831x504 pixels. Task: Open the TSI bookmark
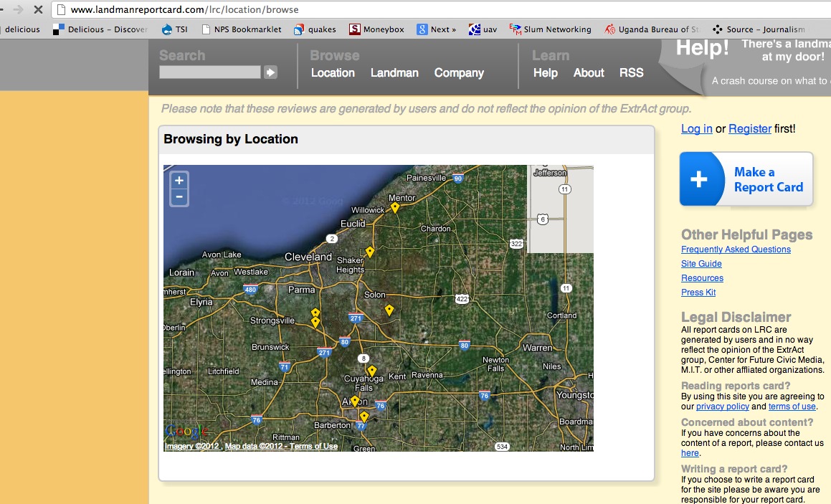pos(175,29)
